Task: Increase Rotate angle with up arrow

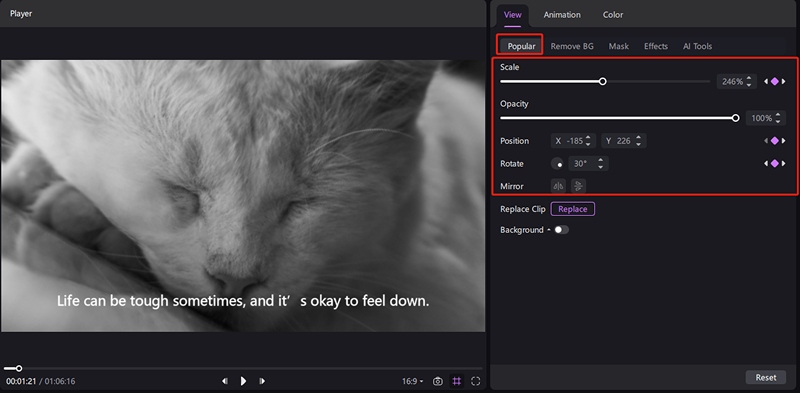Action: tap(601, 161)
